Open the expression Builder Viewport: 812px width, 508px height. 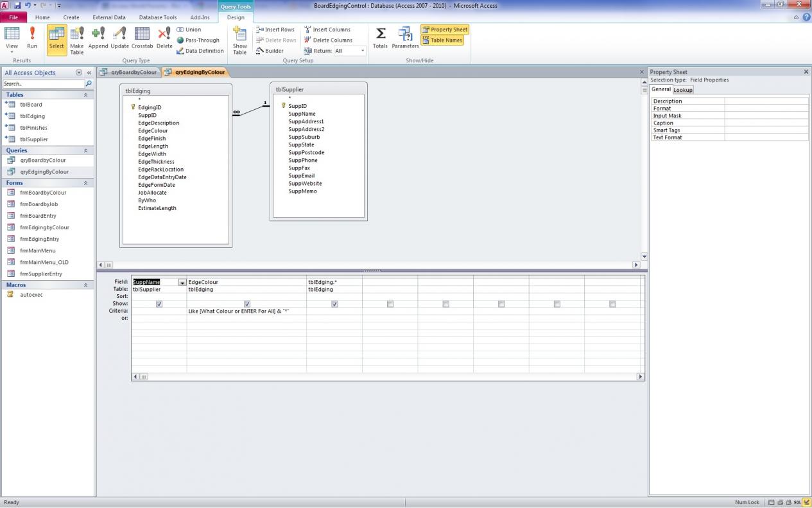[x=270, y=51]
